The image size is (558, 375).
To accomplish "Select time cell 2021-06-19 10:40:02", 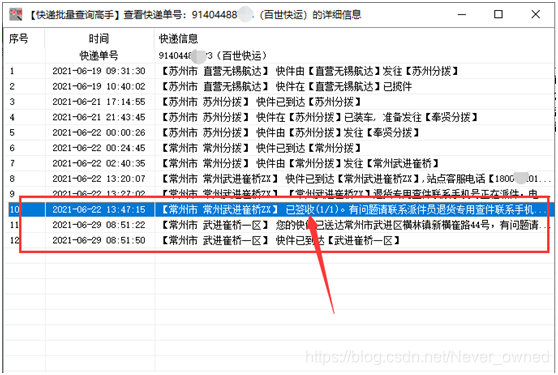I will pos(99,86).
